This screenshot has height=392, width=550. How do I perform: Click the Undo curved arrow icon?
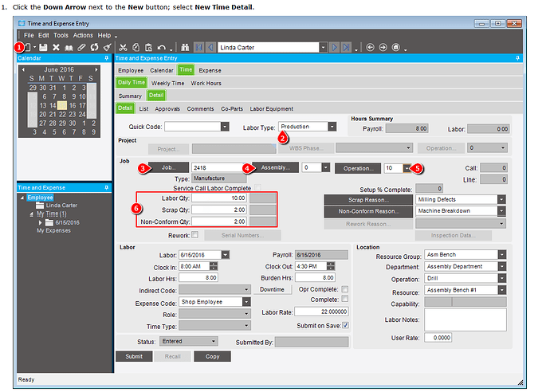(x=161, y=47)
